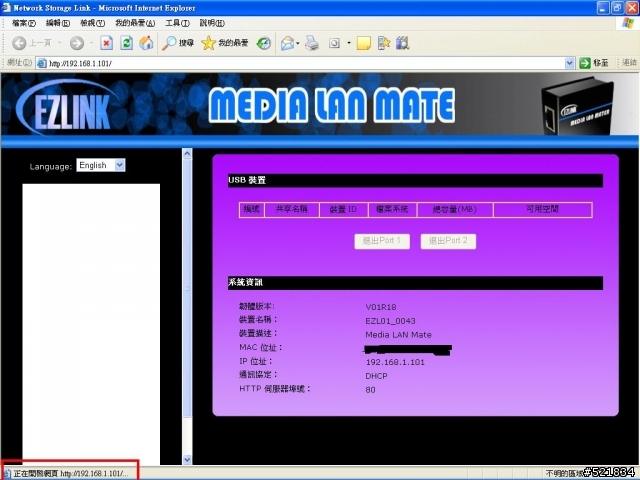This screenshot has height=480, width=640.
Task: Click the device name EZL01_0043 value
Action: click(390, 321)
